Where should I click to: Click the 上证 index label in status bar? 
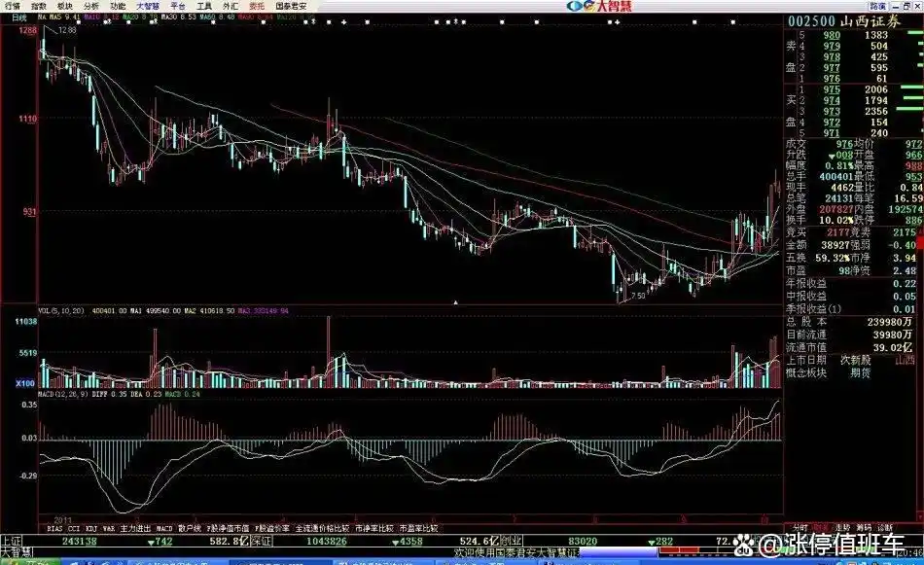11,541
